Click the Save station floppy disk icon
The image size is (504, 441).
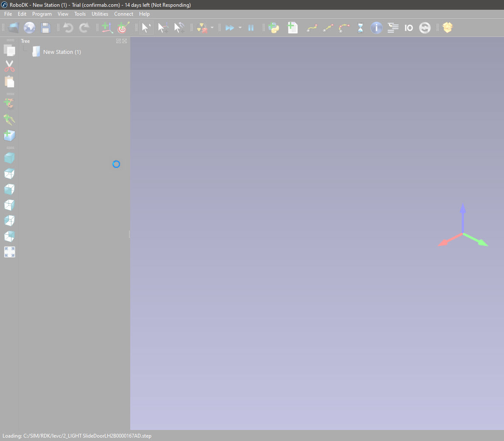coord(45,28)
